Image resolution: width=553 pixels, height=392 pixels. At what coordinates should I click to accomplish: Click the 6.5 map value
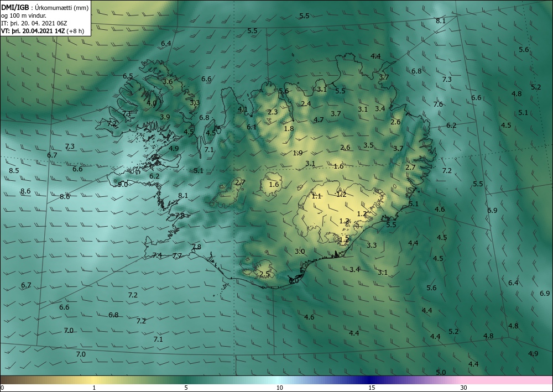pyautogui.click(x=128, y=76)
